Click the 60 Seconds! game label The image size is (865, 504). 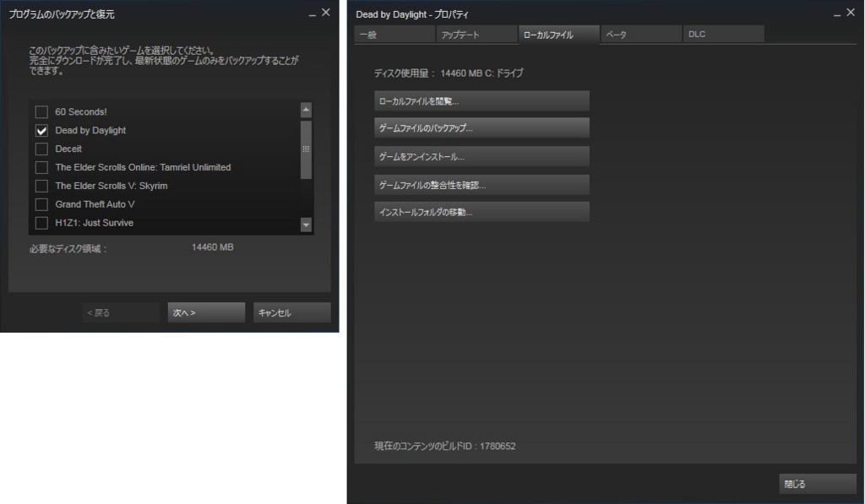pos(80,112)
